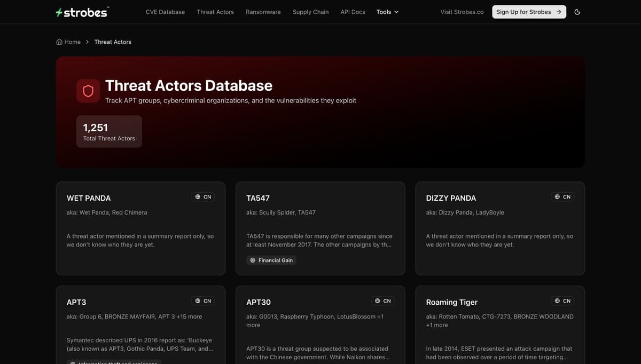Expand the Tools dropdown menu
Viewport: 641px width, 364px height.
[x=387, y=12]
